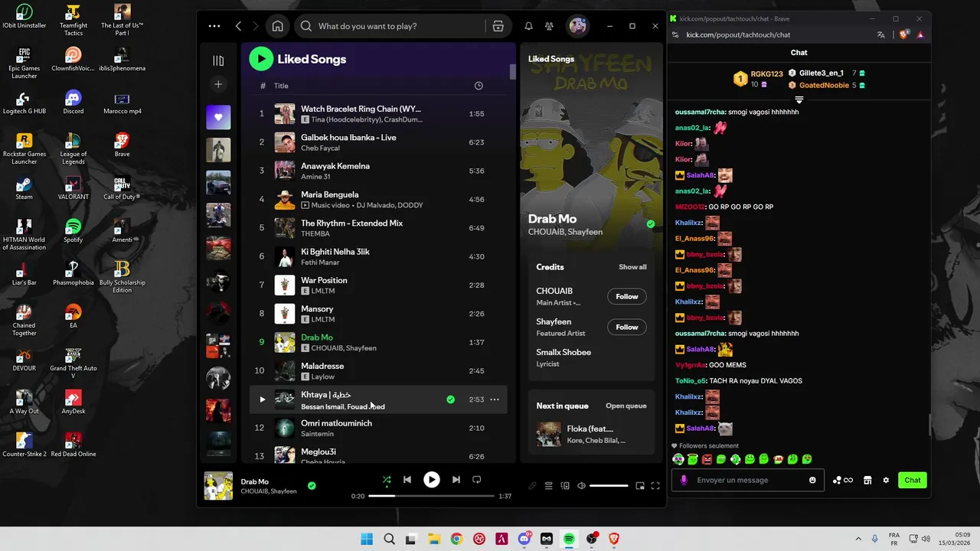
Task: Open the lyrics microphone icon in Spotify
Action: 533,486
